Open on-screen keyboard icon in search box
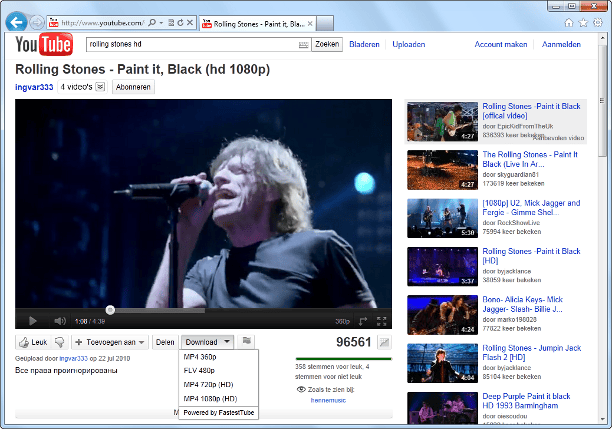The height and width of the screenshot is (429, 612). click(303, 45)
